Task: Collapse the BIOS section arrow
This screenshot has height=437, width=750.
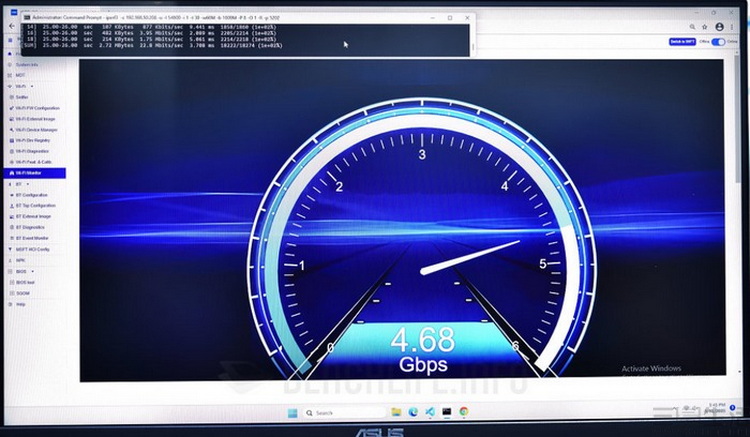Action: click(33, 272)
